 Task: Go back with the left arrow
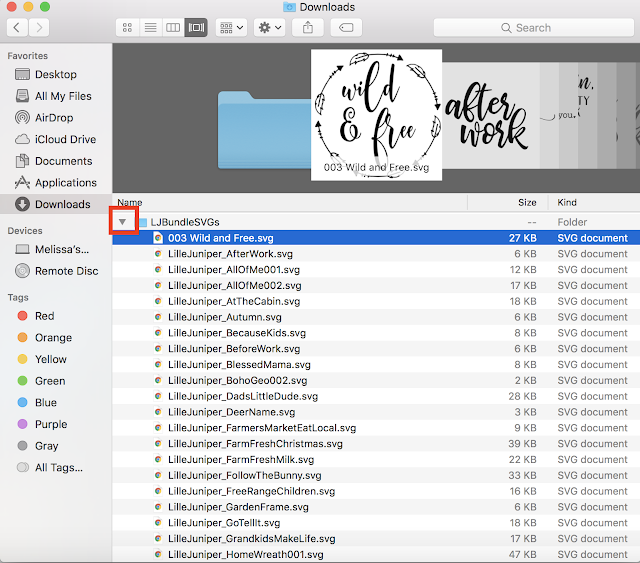point(17,27)
